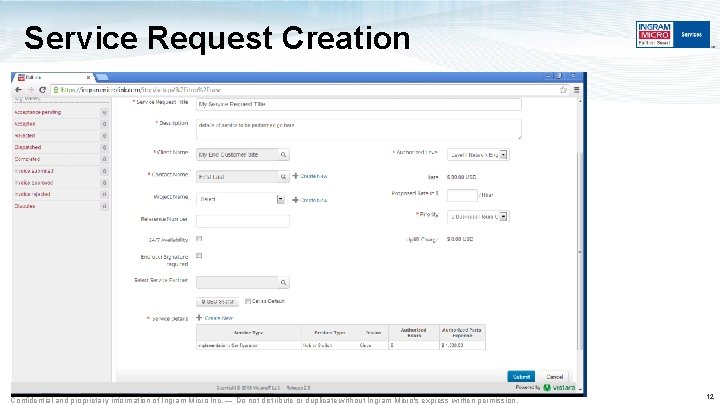The image size is (720, 405).
Task: Click search icon in Client Name field
Action: tap(283, 155)
